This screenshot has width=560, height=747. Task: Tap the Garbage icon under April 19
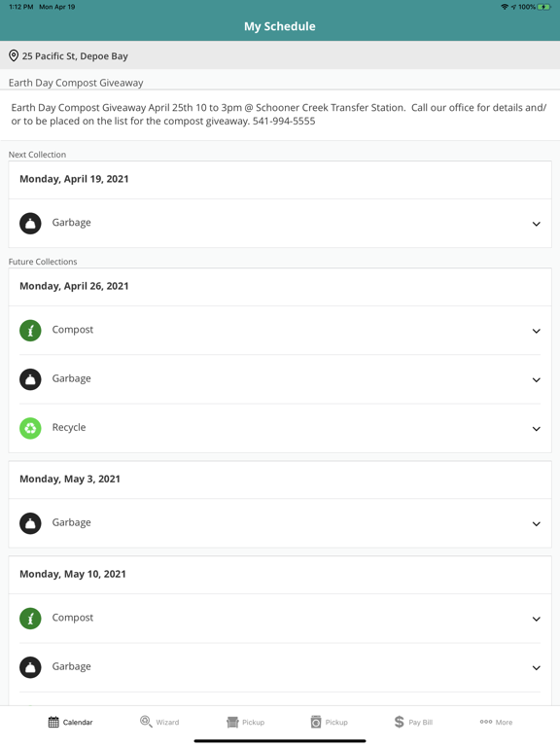pyautogui.click(x=30, y=223)
